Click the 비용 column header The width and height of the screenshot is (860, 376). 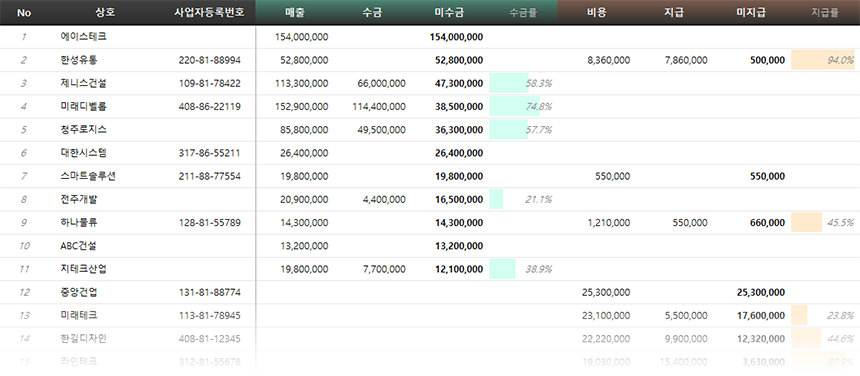point(596,13)
